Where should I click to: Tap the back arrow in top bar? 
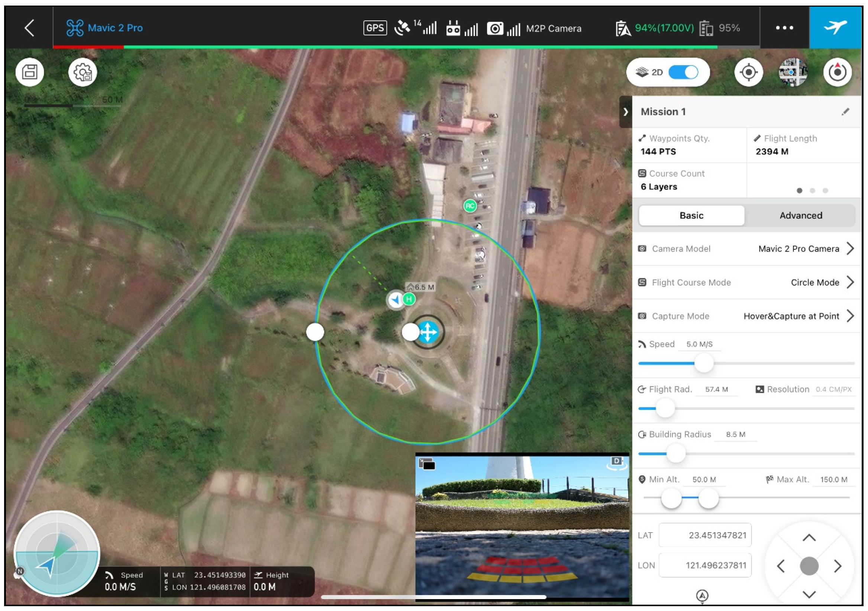tap(29, 28)
